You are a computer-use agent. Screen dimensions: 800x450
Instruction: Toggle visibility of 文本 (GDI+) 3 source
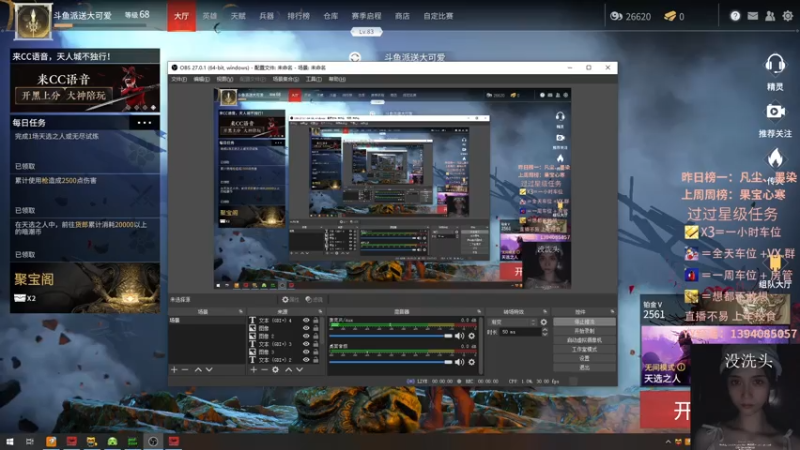(306, 344)
